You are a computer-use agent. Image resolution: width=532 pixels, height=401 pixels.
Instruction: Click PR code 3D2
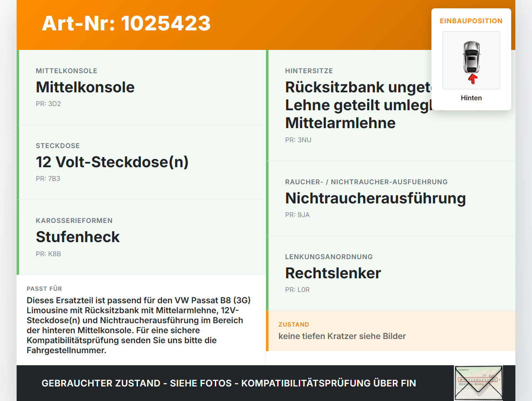(x=48, y=104)
